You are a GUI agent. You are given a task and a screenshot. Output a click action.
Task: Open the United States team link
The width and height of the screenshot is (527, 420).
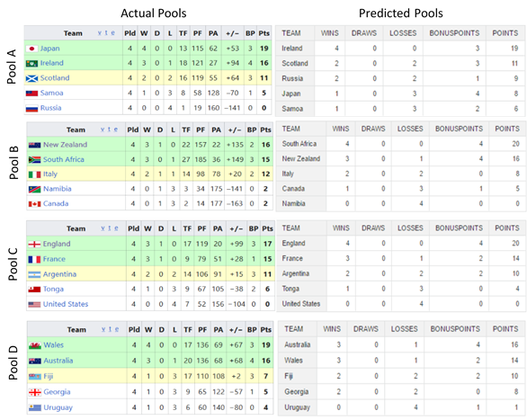[66, 304]
